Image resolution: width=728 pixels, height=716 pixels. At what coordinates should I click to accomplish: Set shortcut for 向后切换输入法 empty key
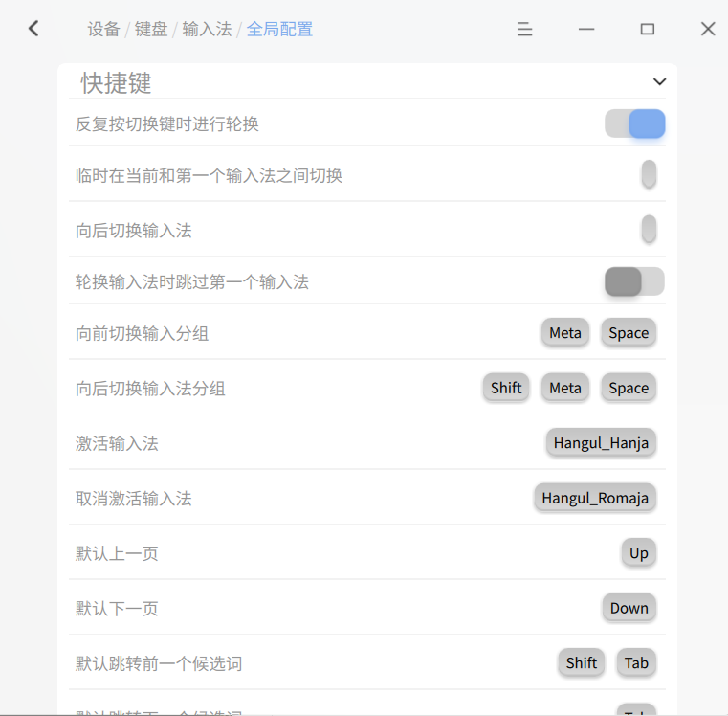[649, 229]
